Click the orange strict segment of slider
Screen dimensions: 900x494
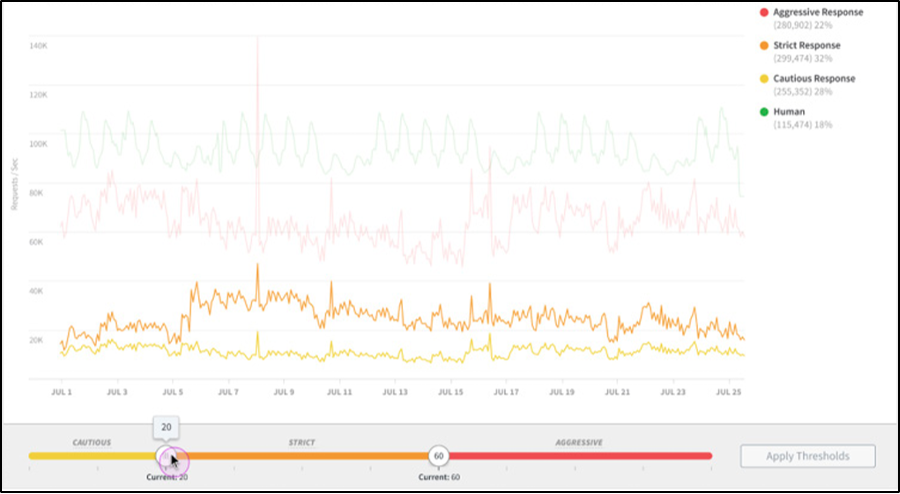pyautogui.click(x=300, y=456)
